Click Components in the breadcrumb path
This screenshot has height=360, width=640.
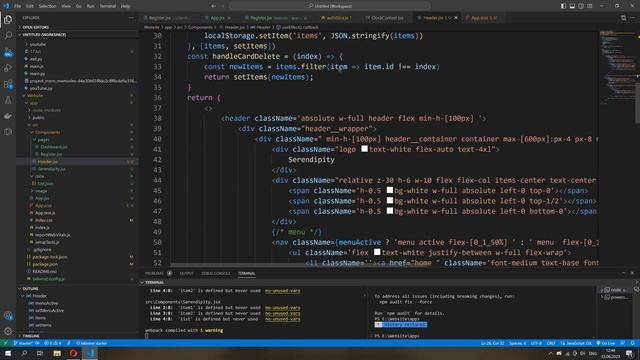(x=200, y=27)
